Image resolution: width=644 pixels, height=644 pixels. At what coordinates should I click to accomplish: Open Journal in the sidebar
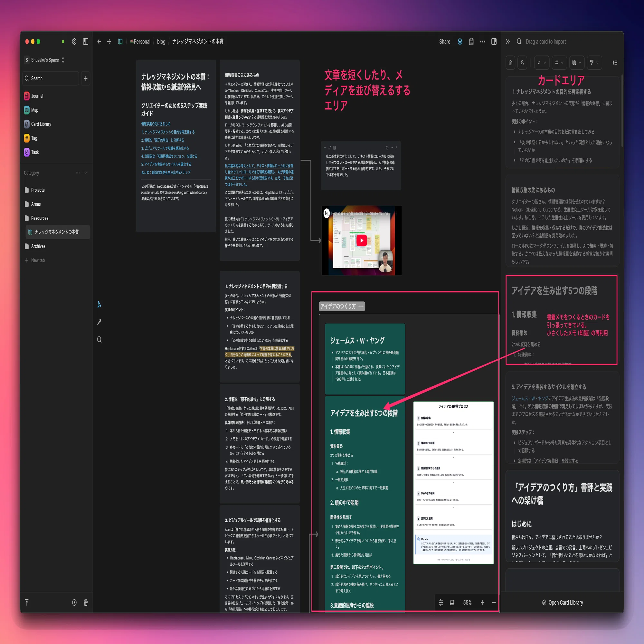click(x=33, y=96)
